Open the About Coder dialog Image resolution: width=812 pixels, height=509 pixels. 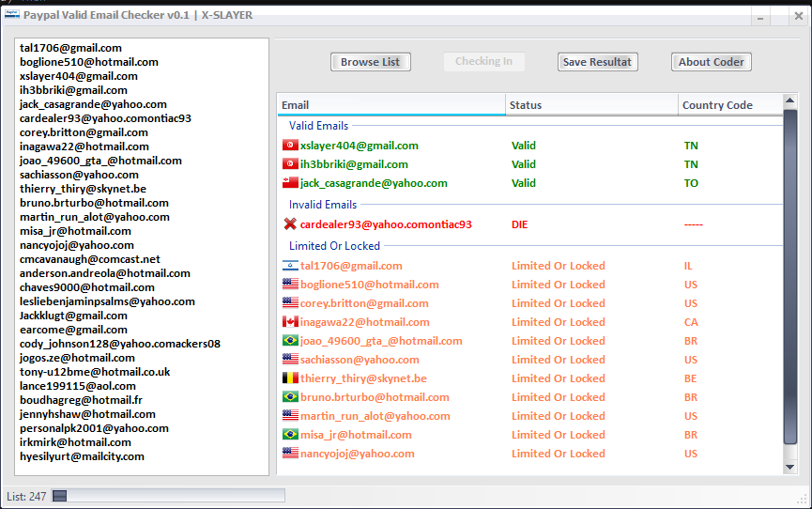click(x=711, y=62)
